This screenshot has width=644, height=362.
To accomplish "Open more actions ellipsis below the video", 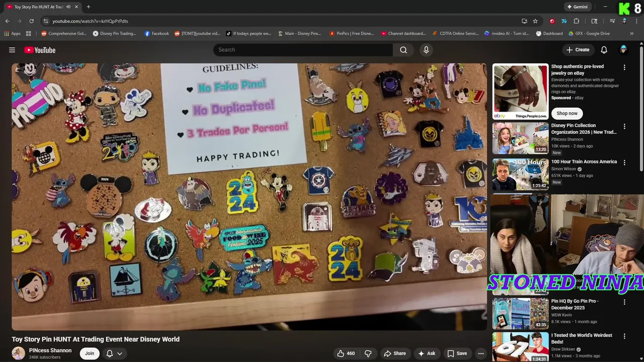I will point(481,353).
